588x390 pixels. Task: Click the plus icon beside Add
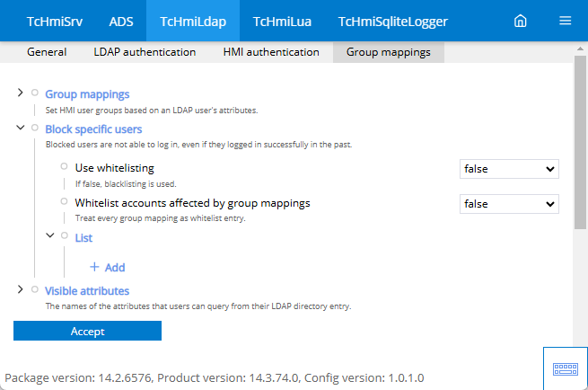94,267
